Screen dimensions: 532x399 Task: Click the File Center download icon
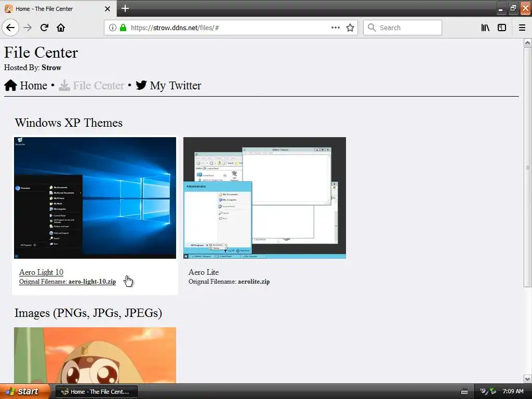click(64, 85)
